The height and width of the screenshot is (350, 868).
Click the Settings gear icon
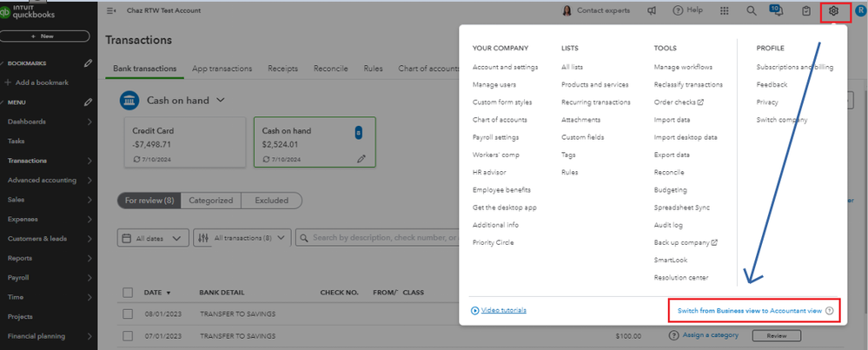point(833,11)
